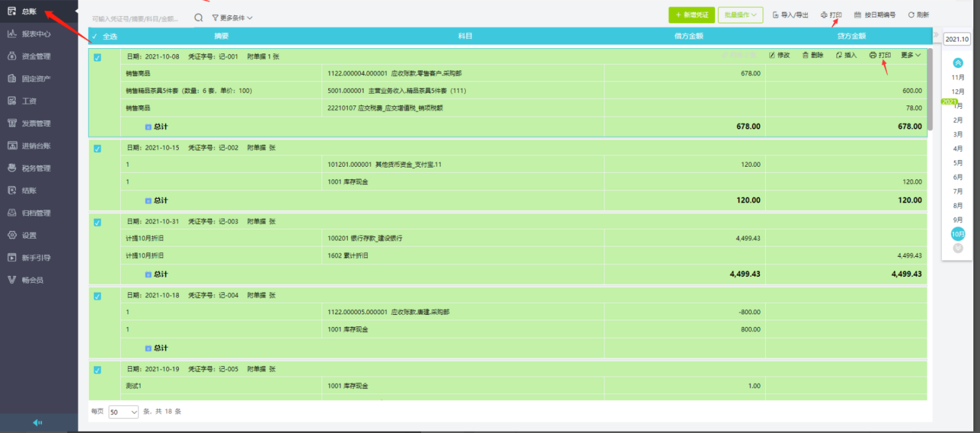Click 打印 on voucher 记-001 row
The height and width of the screenshot is (433, 980).
pos(880,55)
